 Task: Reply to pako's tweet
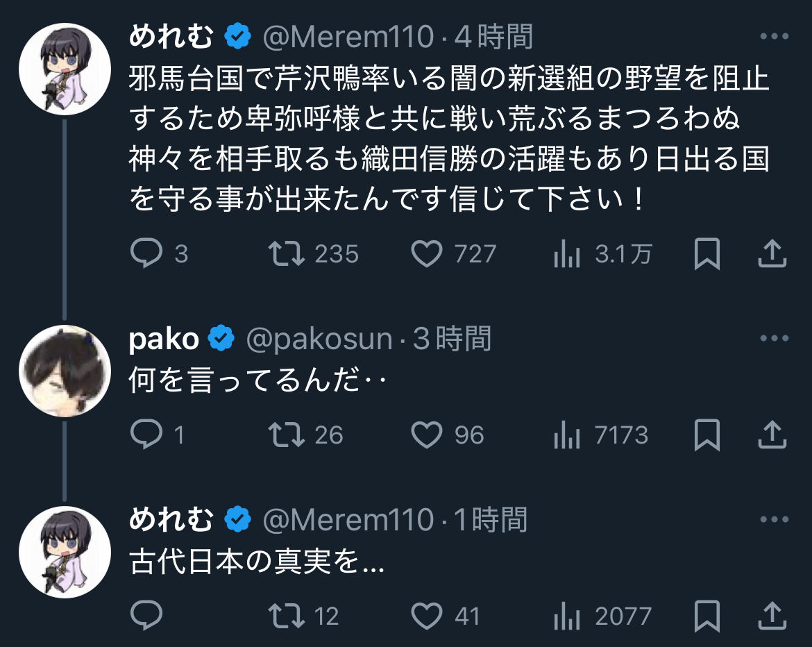point(146,435)
